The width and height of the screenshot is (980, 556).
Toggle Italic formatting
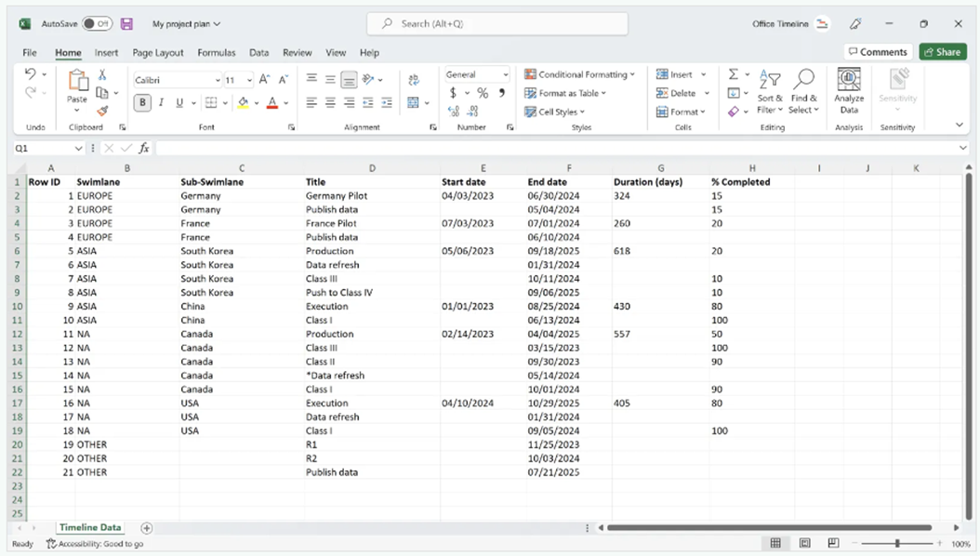point(161,102)
